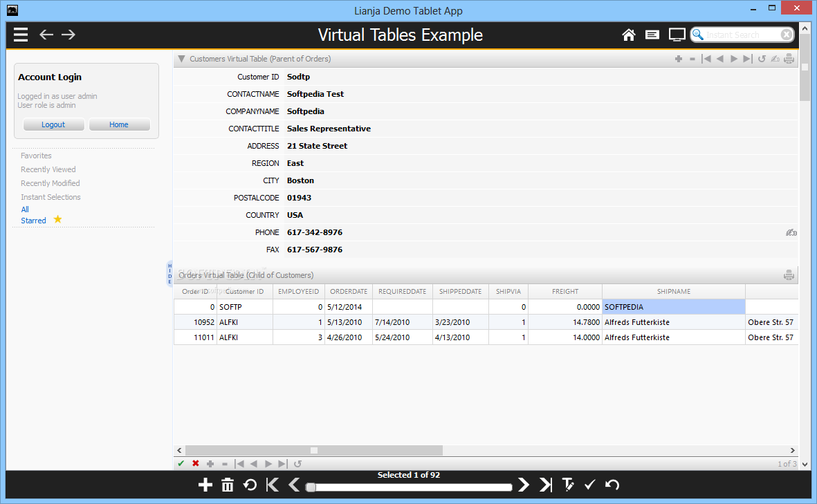The image size is (817, 504).
Task: Click the Logout button
Action: tap(53, 124)
